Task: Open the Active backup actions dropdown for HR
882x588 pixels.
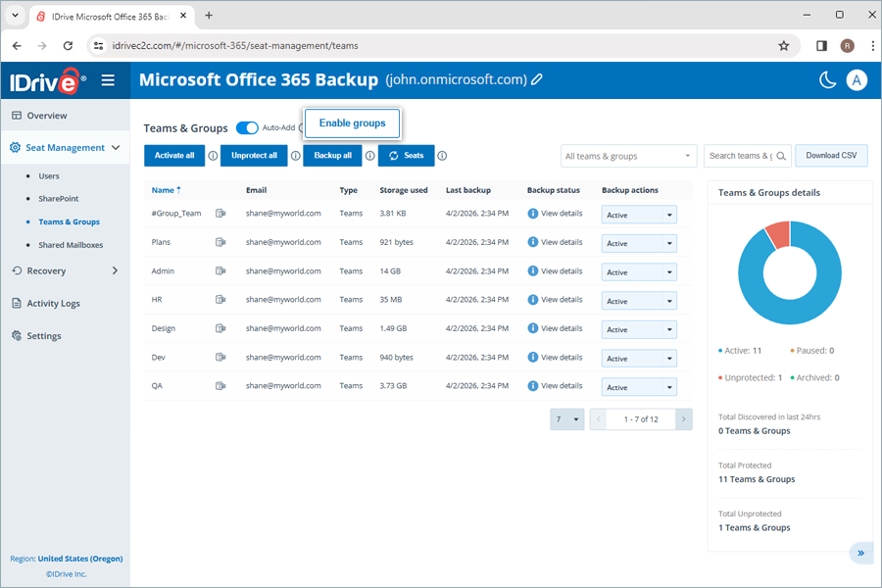Action: tap(638, 300)
